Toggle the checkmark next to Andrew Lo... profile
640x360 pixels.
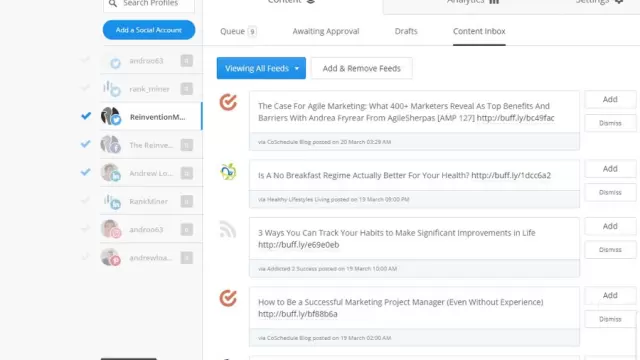[86, 172]
